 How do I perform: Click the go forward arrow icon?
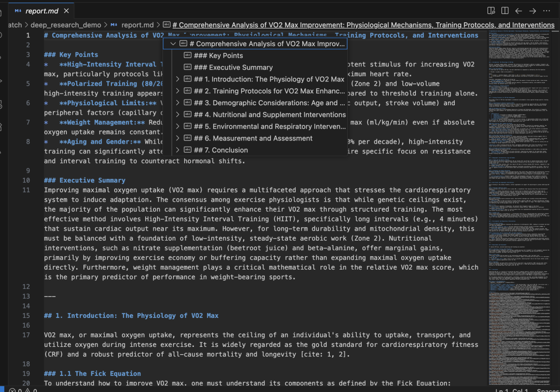pos(533,11)
